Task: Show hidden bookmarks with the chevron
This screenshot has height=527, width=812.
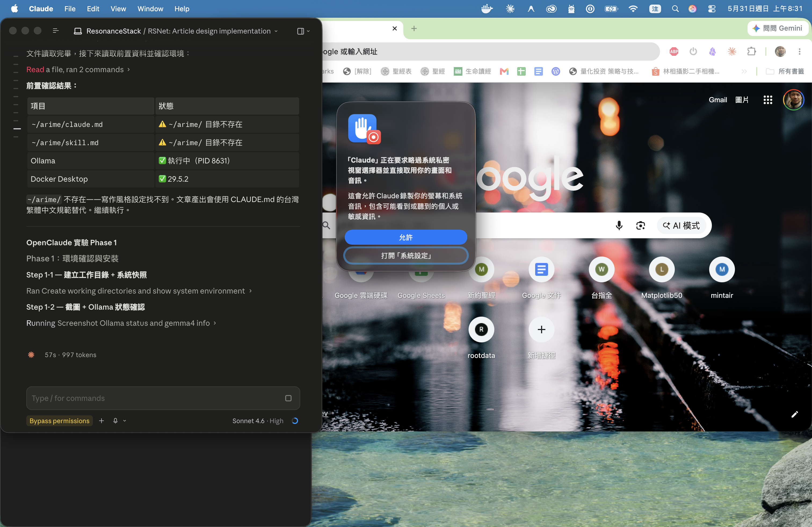Action: click(x=744, y=71)
